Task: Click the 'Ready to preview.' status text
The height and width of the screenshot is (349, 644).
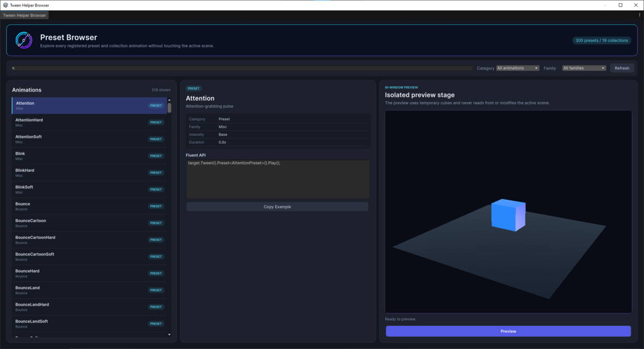Action: tap(400, 319)
